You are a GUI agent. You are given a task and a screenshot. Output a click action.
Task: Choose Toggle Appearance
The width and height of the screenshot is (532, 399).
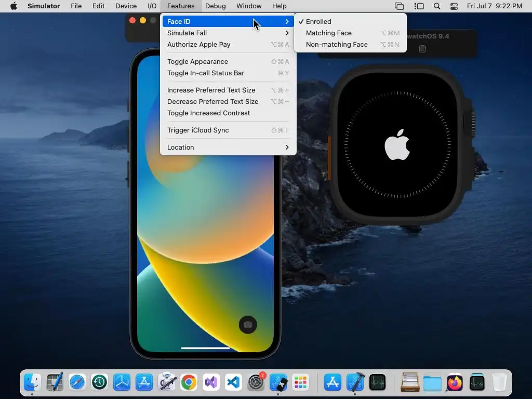228,61
